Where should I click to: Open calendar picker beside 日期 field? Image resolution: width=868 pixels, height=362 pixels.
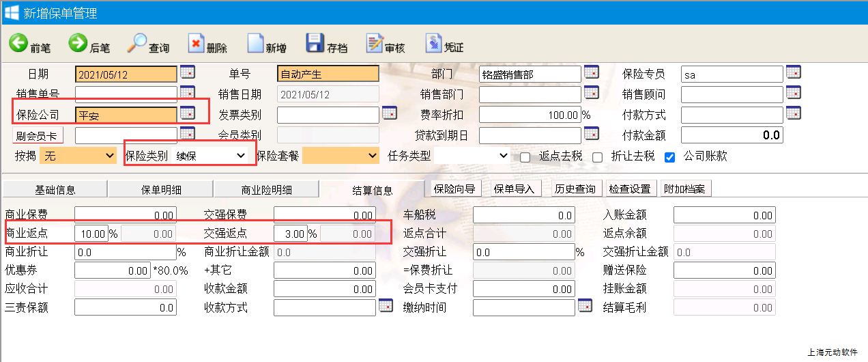(187, 72)
